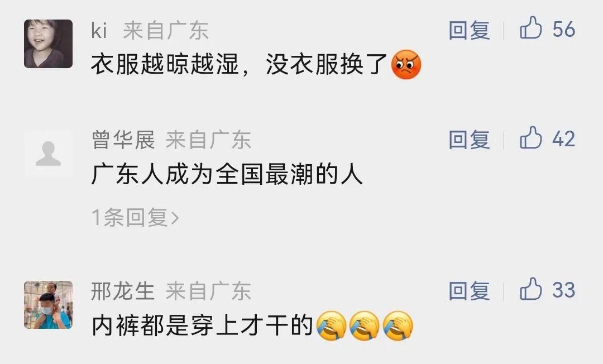This screenshot has height=364, width=603.
Task: Open ki's profile via child photo avatar
Action: pos(48,44)
